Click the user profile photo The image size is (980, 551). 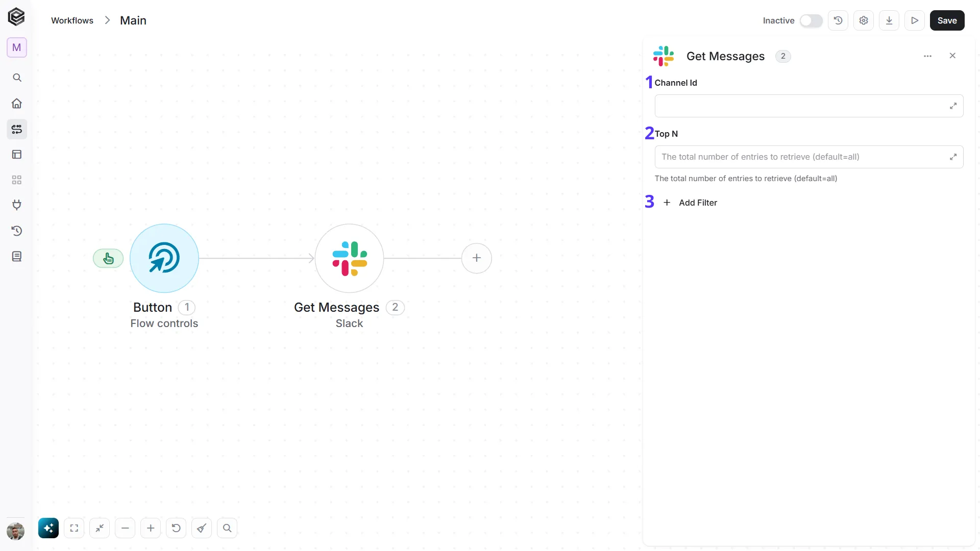click(16, 531)
